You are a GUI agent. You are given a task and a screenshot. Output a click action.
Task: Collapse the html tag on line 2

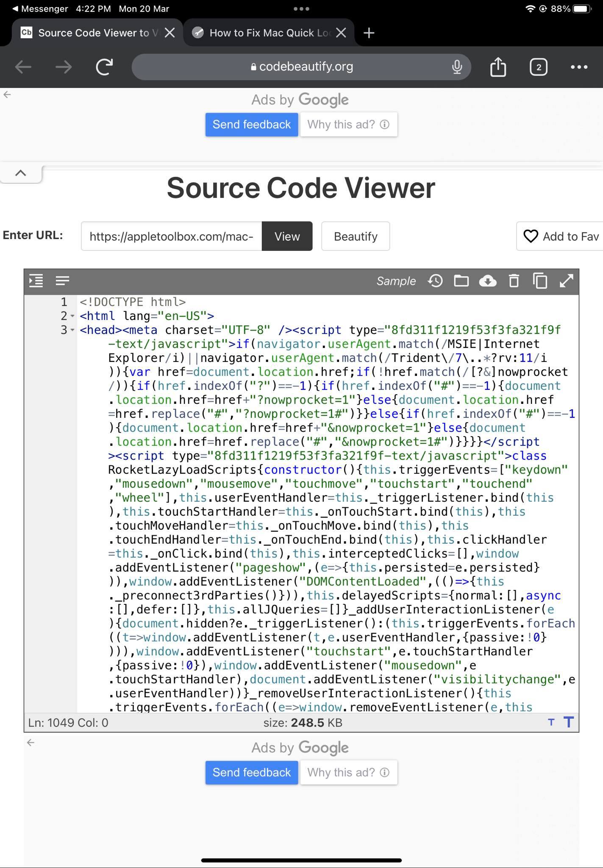pyautogui.click(x=72, y=316)
